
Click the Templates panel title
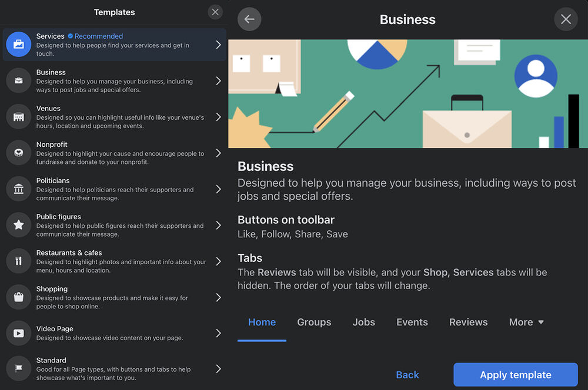115,12
